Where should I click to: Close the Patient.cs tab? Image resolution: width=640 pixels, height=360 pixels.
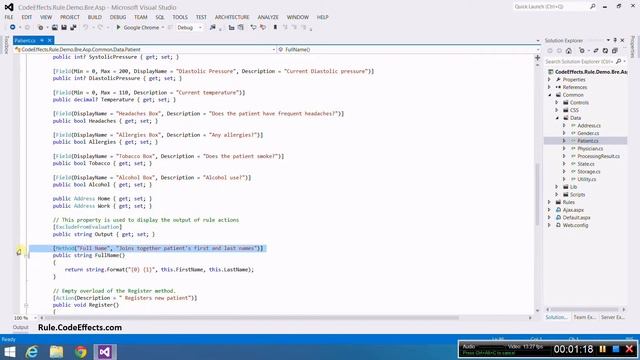pyautogui.click(x=49, y=40)
